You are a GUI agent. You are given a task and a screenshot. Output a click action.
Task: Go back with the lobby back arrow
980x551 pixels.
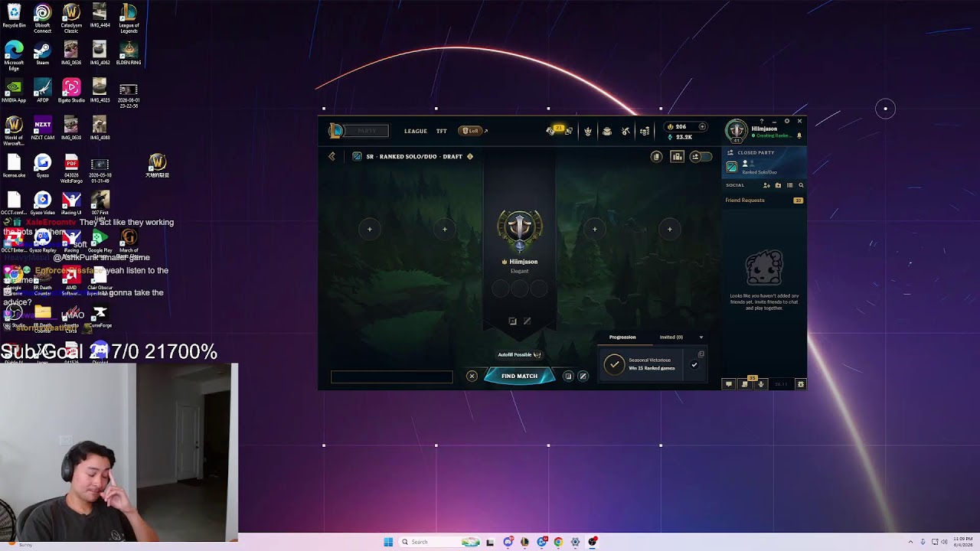[332, 156]
